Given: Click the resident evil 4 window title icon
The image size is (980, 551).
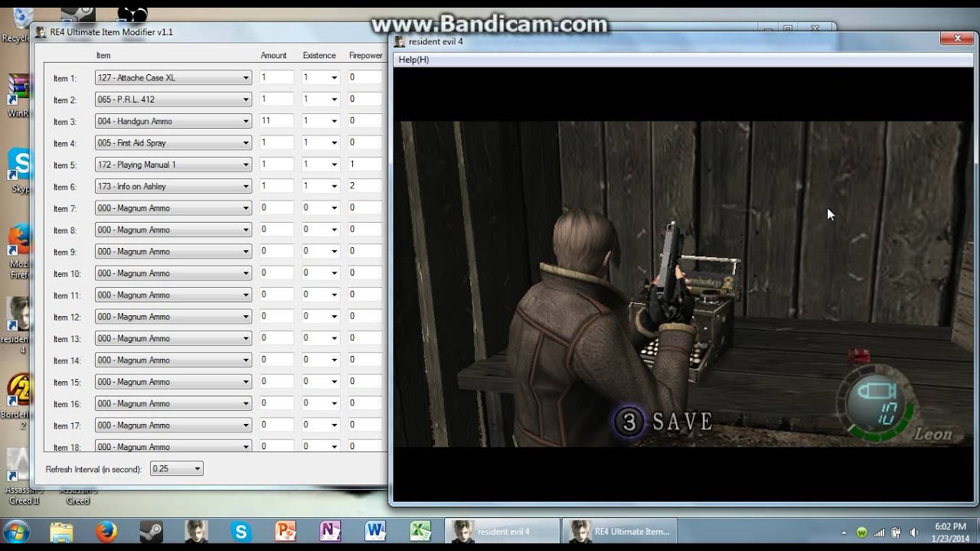Looking at the screenshot, I should click(400, 41).
